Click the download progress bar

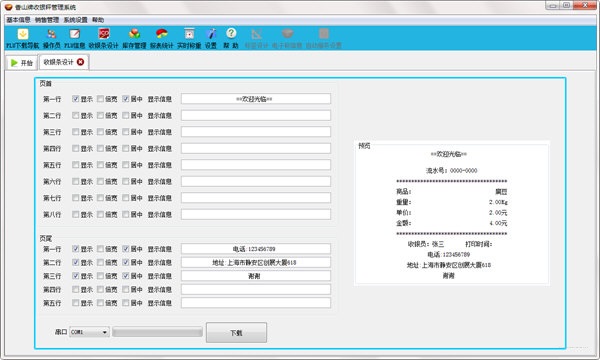[x=157, y=332]
